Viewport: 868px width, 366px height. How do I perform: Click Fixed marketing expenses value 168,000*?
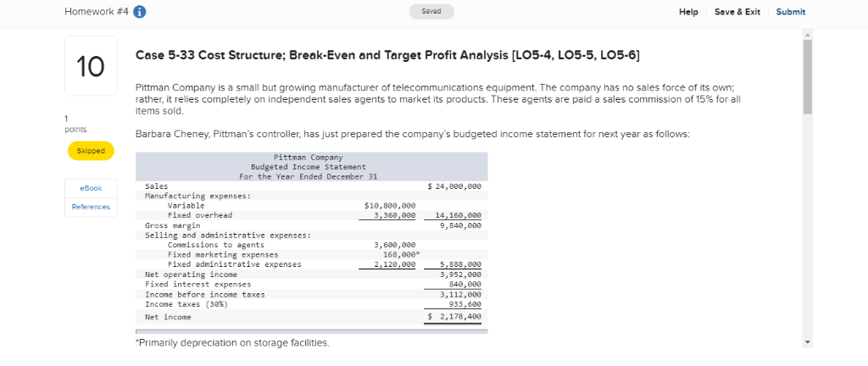(x=401, y=255)
